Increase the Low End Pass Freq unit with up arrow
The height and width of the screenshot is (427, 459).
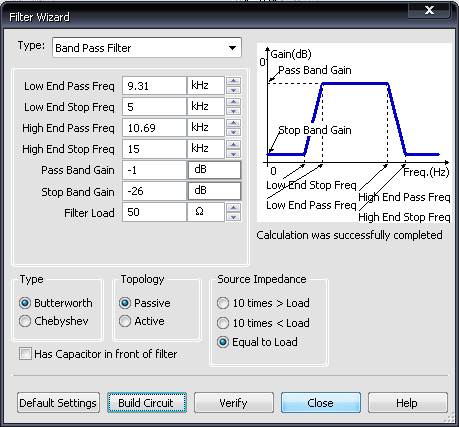tap(233, 81)
